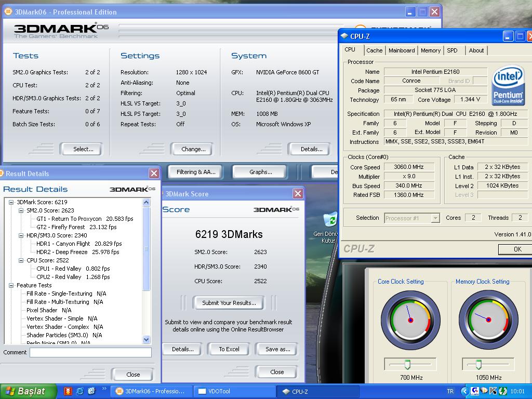Select HDR2 - Deep Freeze row
Image resolution: width=532 pixels, height=399 pixels.
78,252
